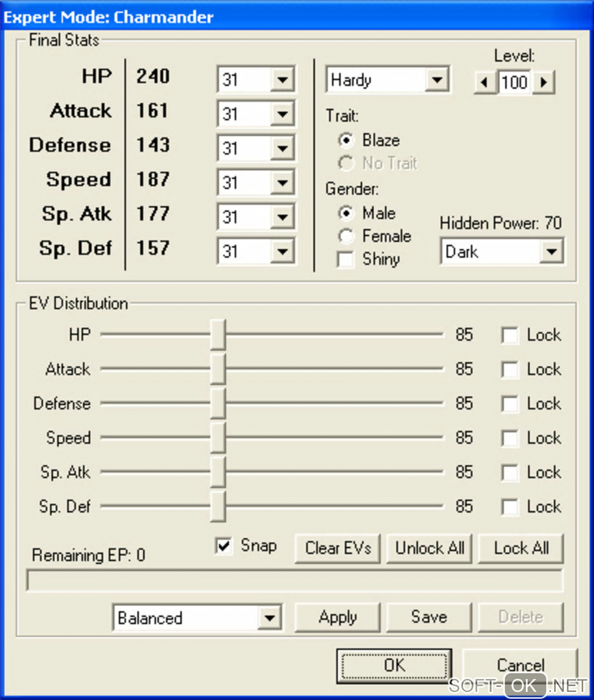Expand the Hardy nature dropdown
The height and width of the screenshot is (700, 594).
(436, 80)
